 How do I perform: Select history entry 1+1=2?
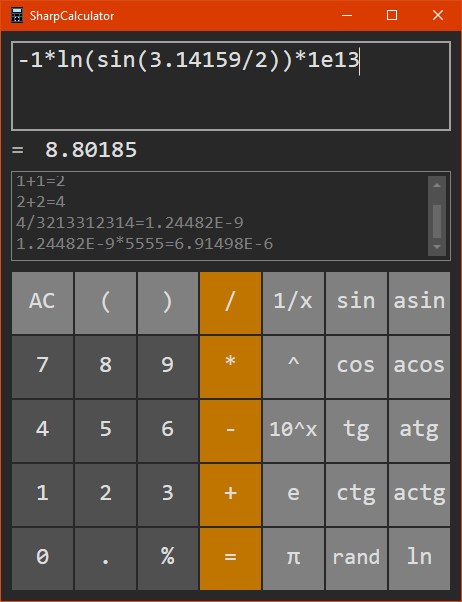(41, 181)
